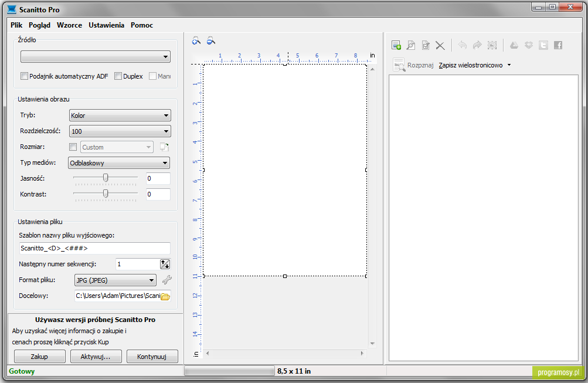This screenshot has height=383, width=588.
Task: Click the Rozpoznaj OCR document icon
Action: coord(399,65)
